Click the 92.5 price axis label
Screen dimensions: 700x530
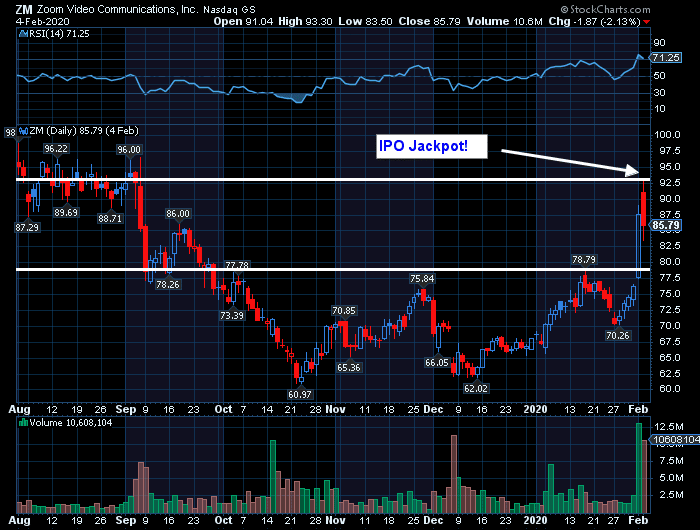pos(670,183)
